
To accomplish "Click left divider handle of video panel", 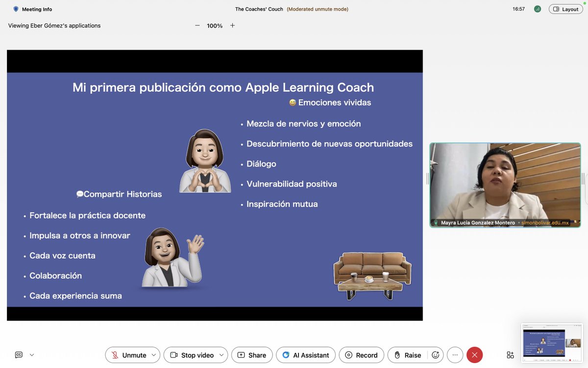I will (x=427, y=179).
